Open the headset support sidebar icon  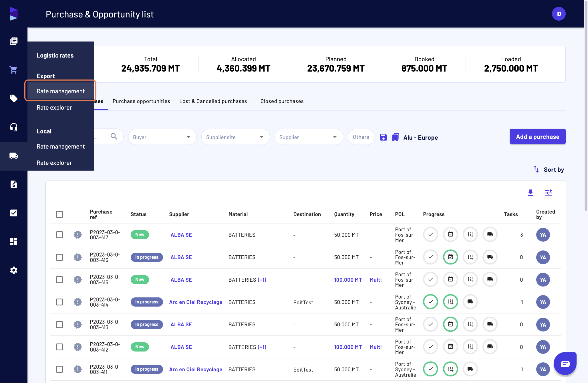[14, 127]
